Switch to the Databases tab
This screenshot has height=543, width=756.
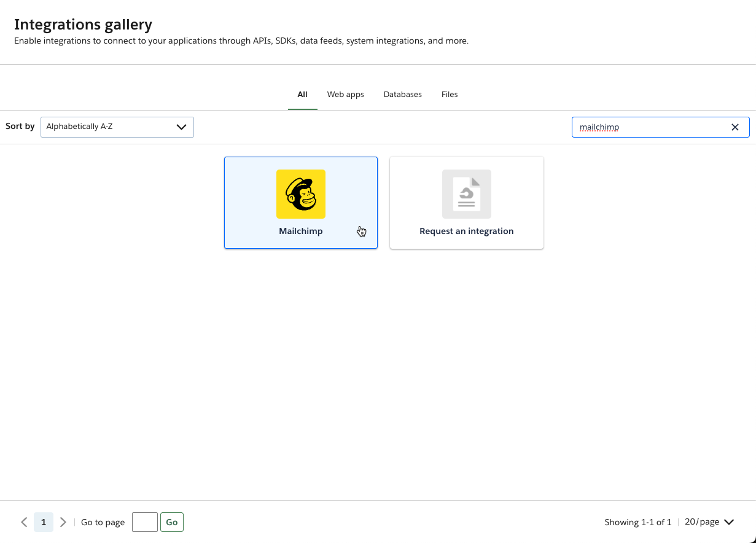pos(402,94)
